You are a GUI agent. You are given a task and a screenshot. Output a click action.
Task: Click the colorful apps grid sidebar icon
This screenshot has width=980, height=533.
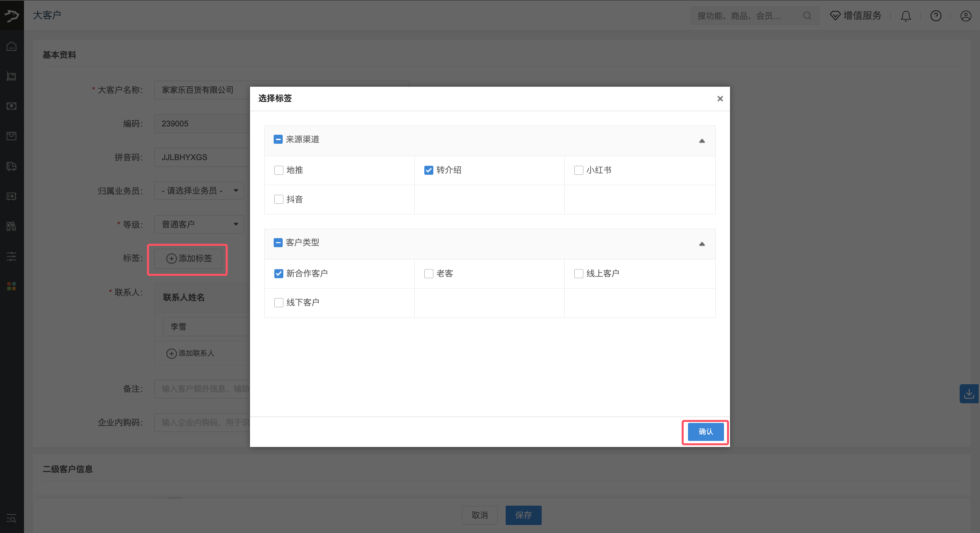pos(11,286)
